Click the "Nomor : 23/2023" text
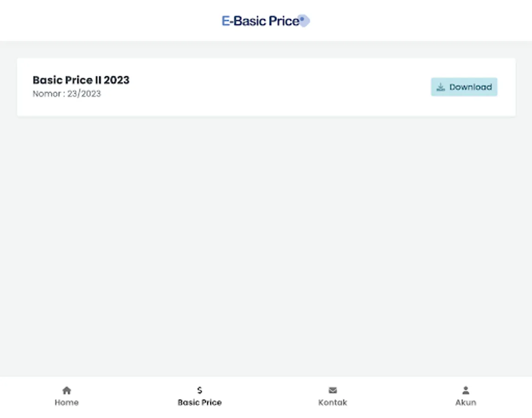Image resolution: width=532 pixels, height=418 pixels. coord(66,94)
